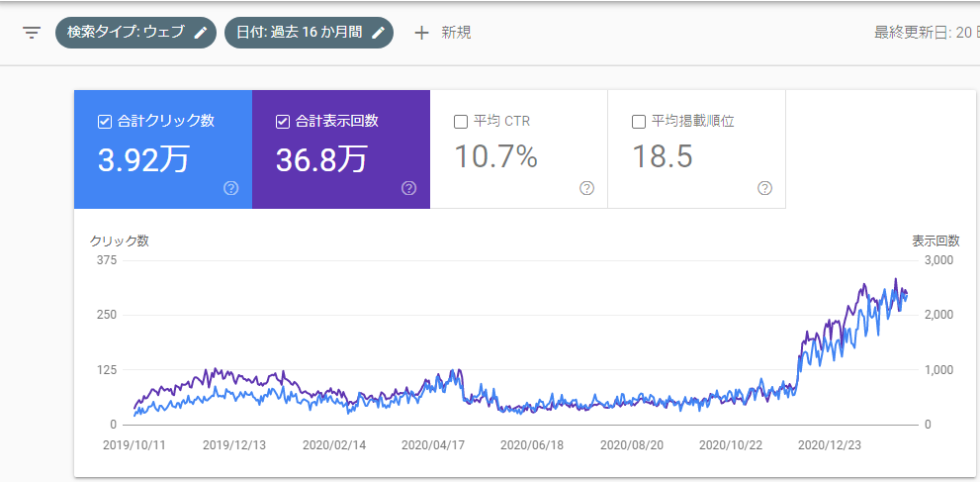Click the 2020/02/14 date label
This screenshot has height=482, width=980.
pyautogui.click(x=333, y=445)
